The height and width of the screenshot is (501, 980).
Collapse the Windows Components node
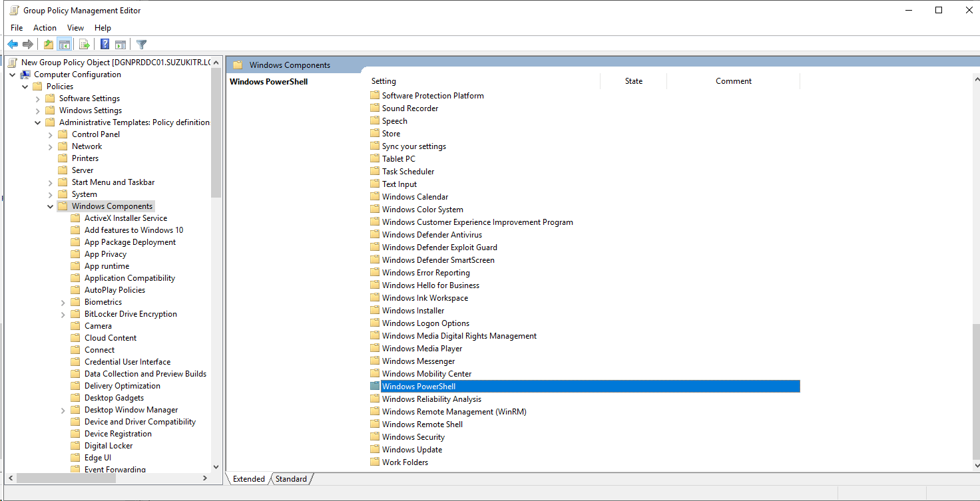coord(50,206)
